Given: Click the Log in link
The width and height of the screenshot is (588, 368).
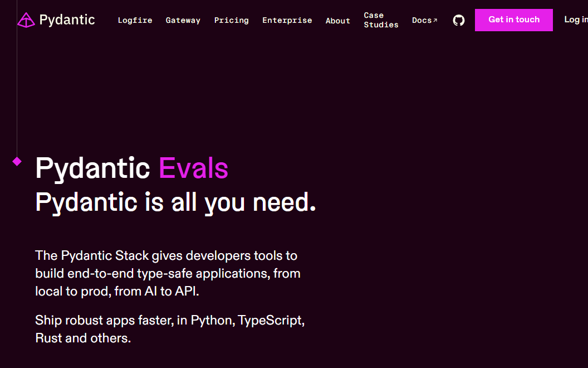Looking at the screenshot, I should coord(576,20).
